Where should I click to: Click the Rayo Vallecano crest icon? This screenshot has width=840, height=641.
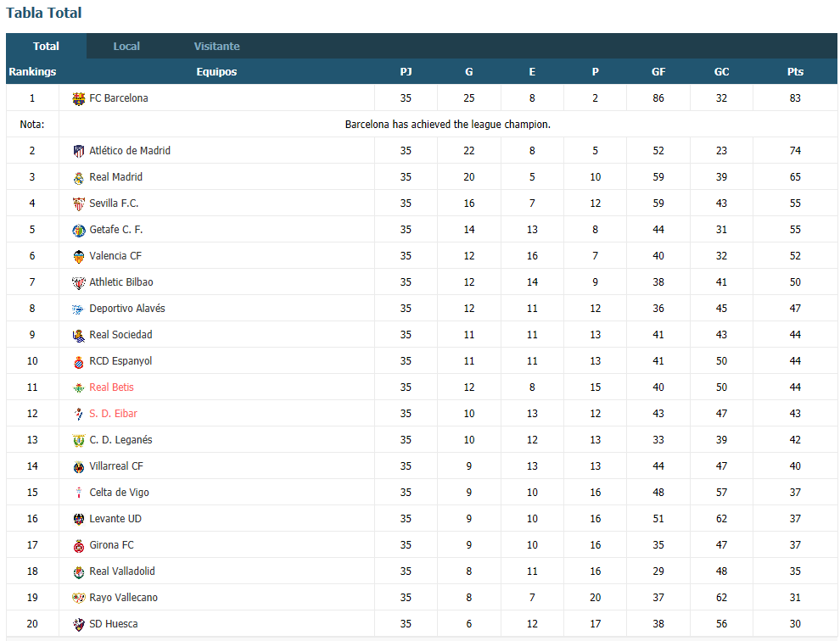tap(79, 598)
